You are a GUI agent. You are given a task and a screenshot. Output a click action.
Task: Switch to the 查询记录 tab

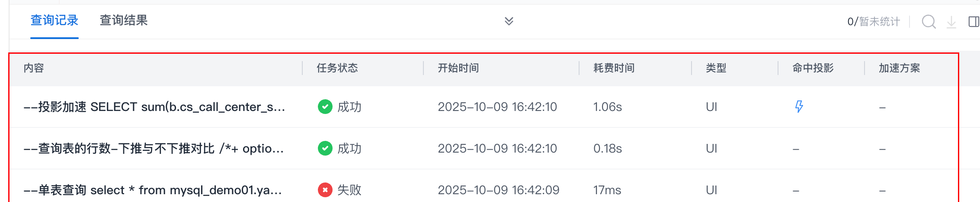click(x=54, y=20)
